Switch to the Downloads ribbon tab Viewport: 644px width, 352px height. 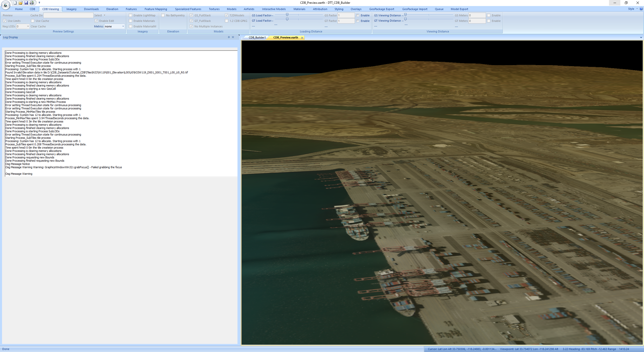pos(91,9)
